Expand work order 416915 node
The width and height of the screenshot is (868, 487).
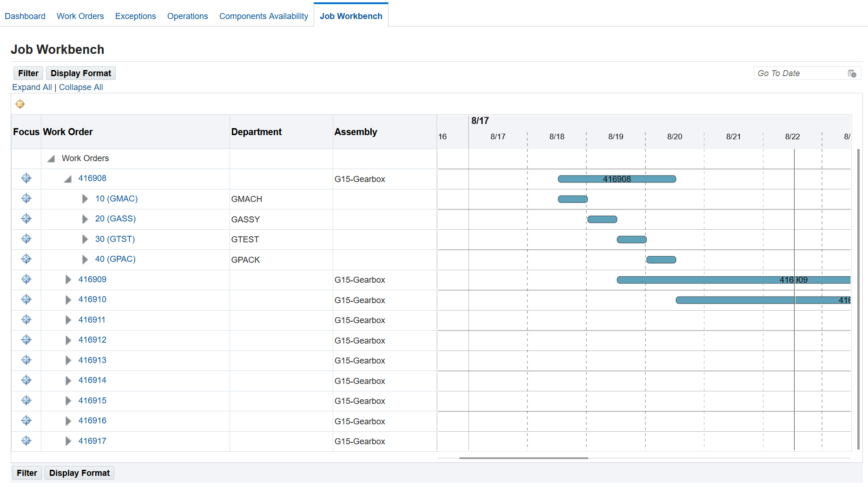[68, 401]
